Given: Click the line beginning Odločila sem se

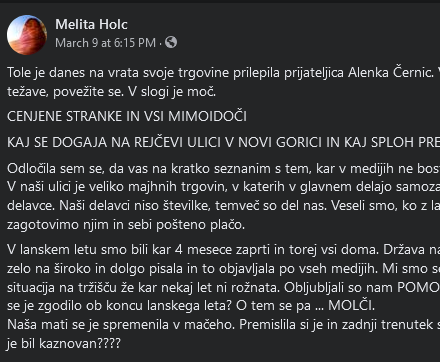Looking at the screenshot, I should (223, 169).
